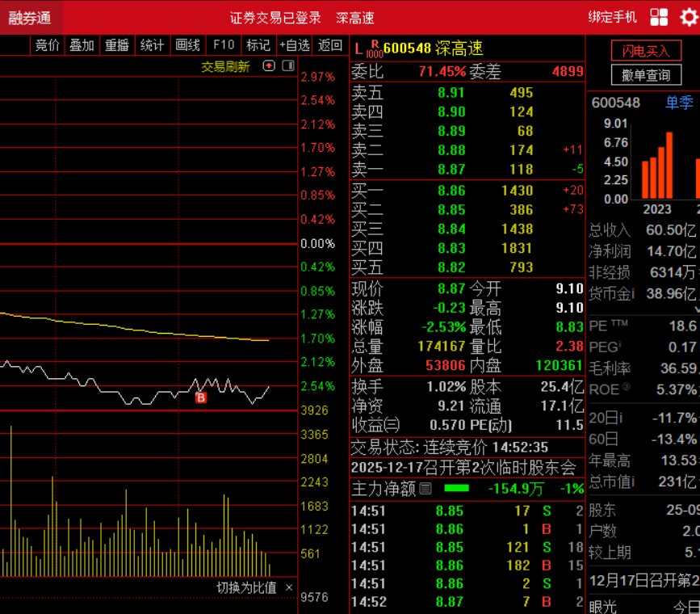
Task: Open the F10 company info tab
Action: point(224,45)
